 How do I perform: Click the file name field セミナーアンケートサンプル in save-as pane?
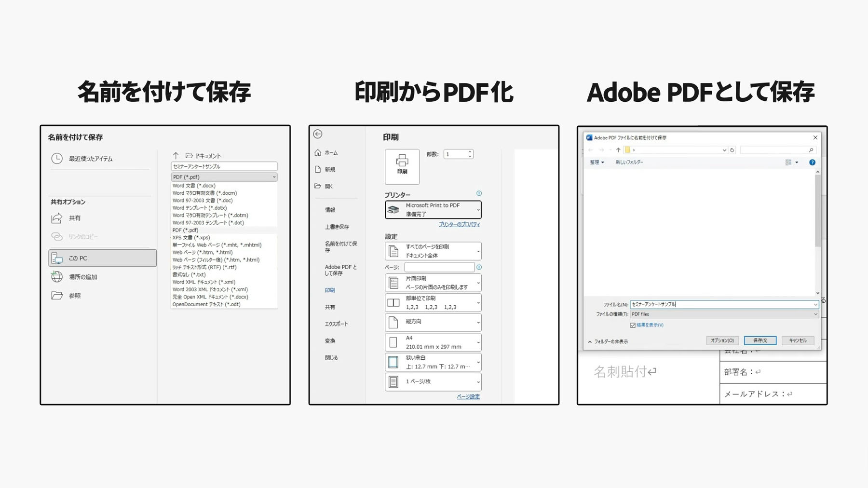point(224,166)
